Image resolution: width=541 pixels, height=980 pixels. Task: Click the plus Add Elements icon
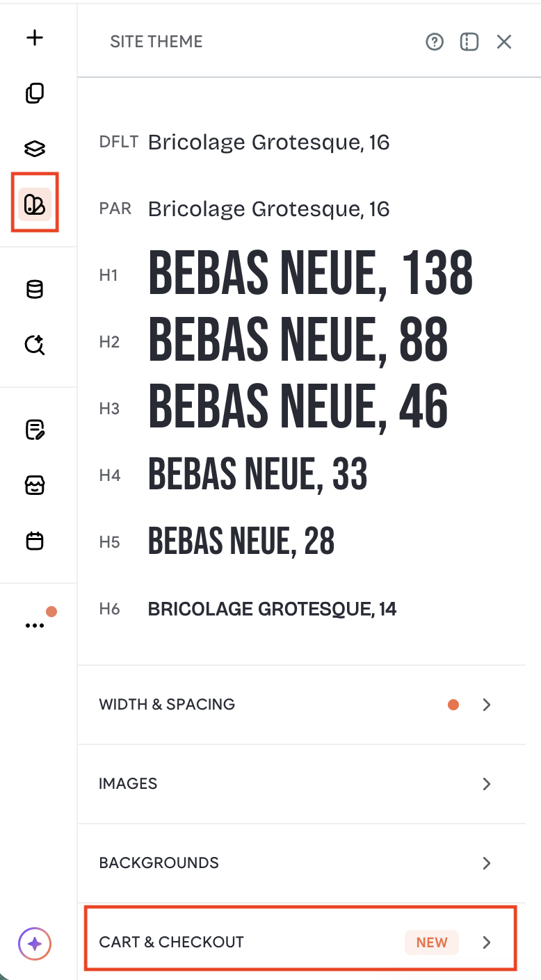[x=35, y=38]
